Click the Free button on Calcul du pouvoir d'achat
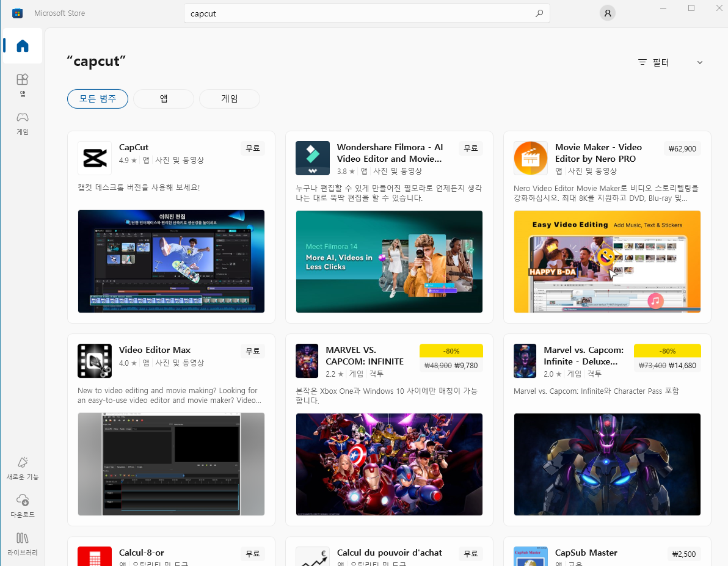728x566 pixels. (471, 553)
